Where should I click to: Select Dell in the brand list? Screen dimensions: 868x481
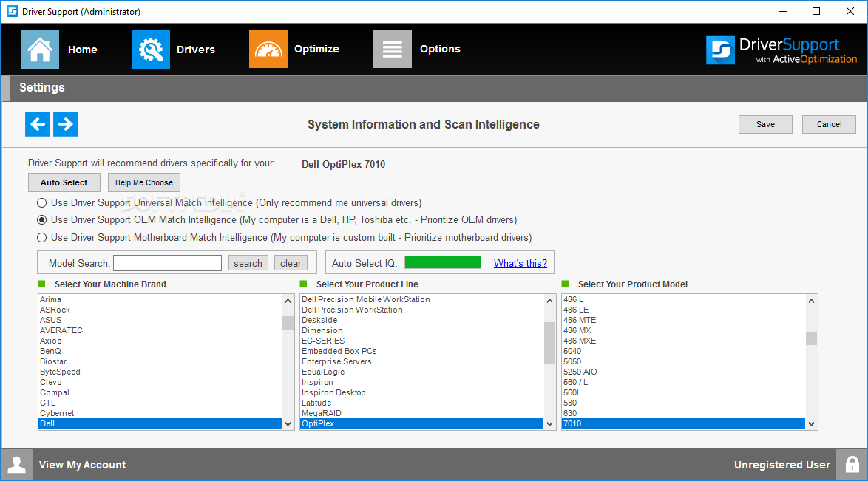click(160, 423)
